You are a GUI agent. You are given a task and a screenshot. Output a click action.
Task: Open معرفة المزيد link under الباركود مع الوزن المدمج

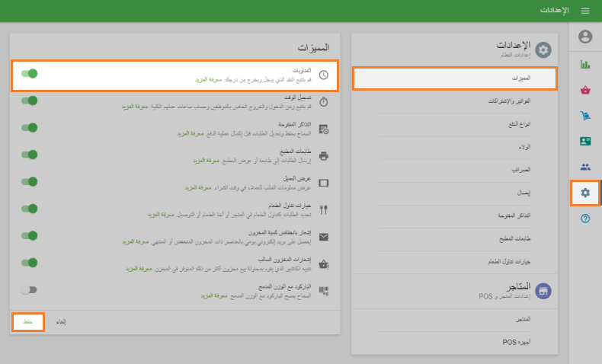(214, 296)
